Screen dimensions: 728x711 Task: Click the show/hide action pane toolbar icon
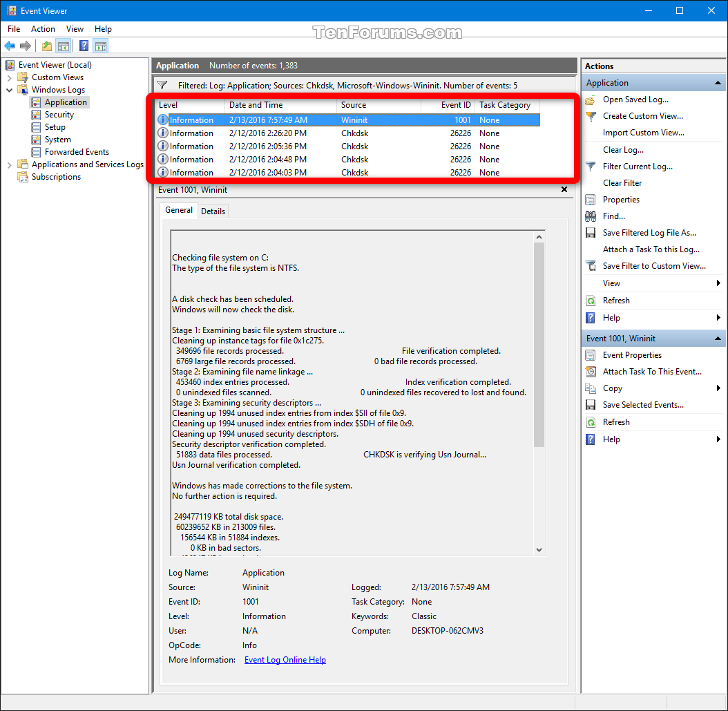[100, 46]
